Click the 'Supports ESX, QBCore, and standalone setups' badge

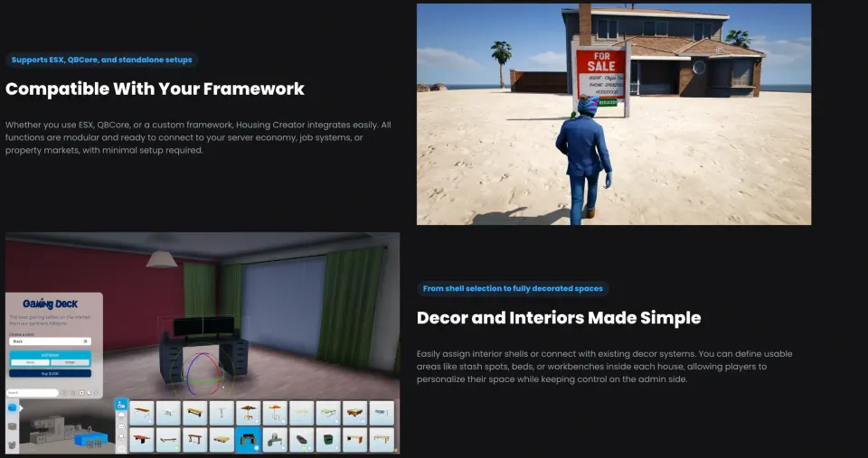point(102,60)
